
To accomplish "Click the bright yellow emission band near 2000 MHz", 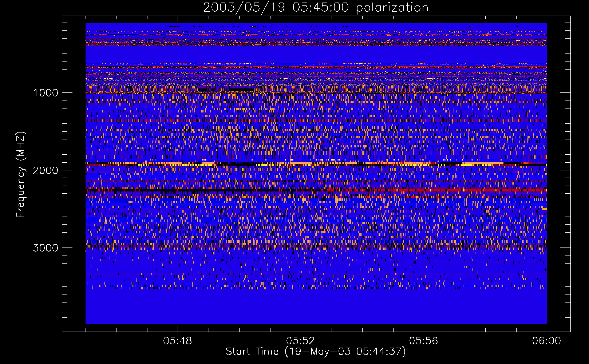I will click(x=316, y=164).
